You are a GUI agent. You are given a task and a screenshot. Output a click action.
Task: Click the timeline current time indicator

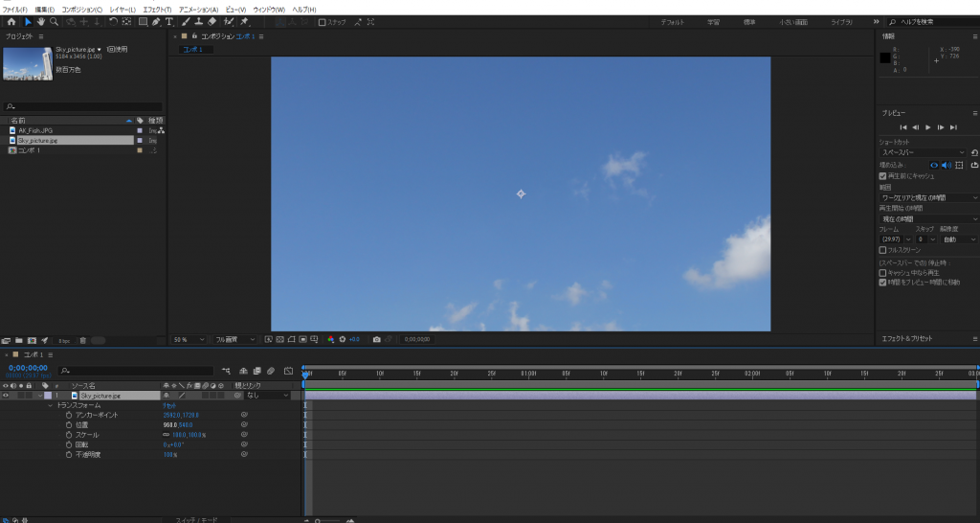305,374
